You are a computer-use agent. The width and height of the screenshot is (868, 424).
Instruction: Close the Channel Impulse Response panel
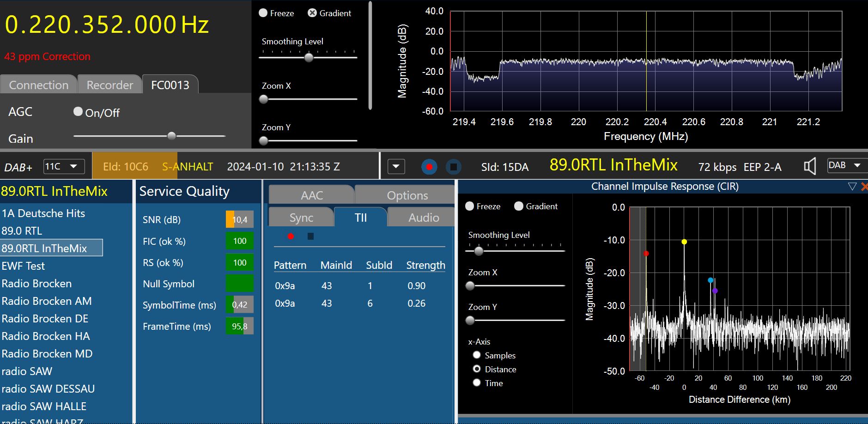pos(864,187)
